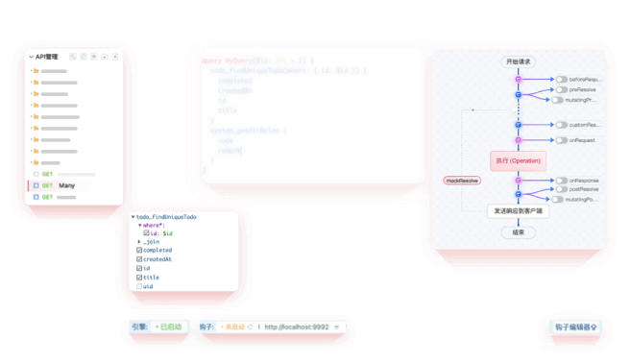
Task: Collapse the todo_findUniqueTodo tree node
Action: [133, 217]
